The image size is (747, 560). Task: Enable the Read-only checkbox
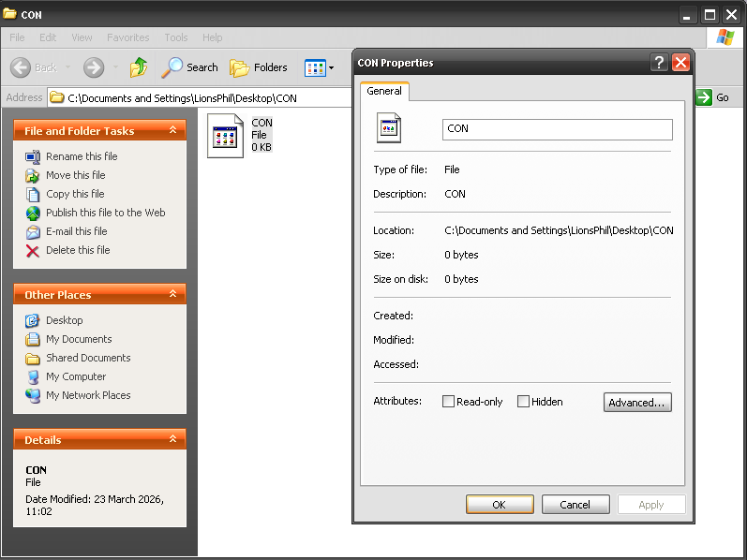click(448, 402)
